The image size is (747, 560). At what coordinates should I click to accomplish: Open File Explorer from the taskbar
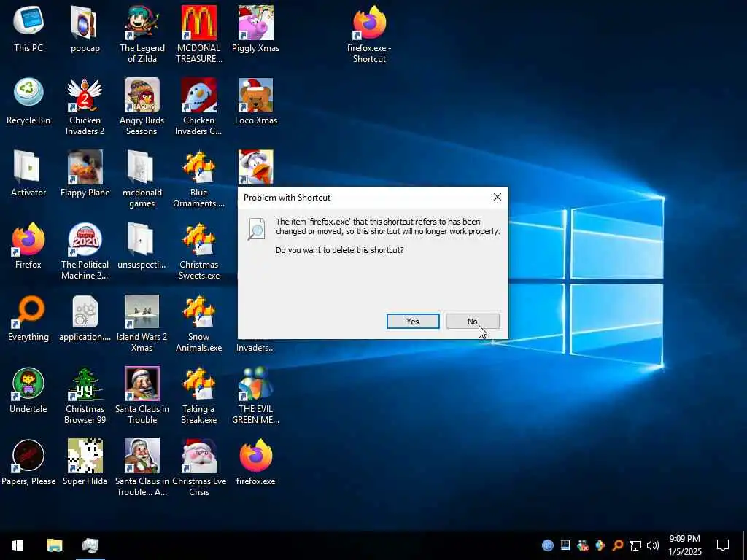pos(54,545)
